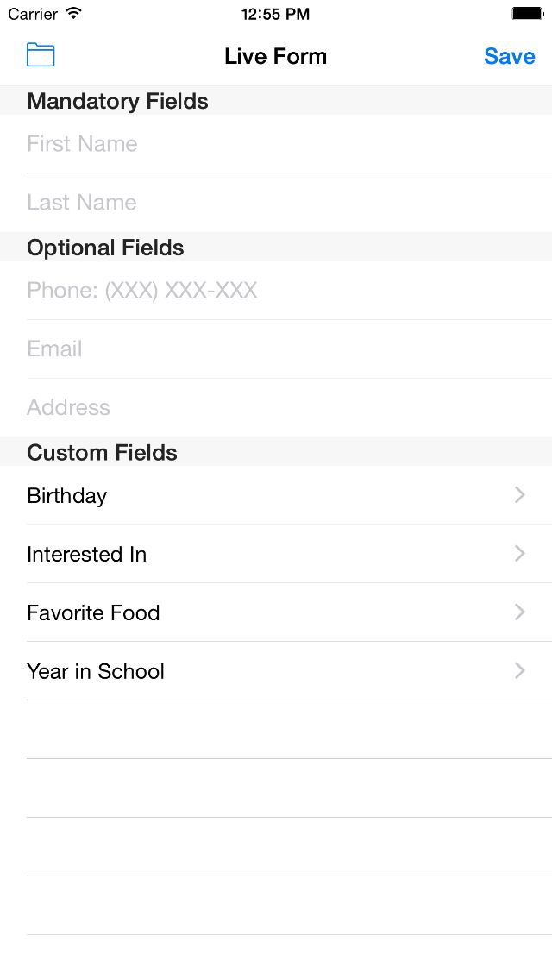Tap the Address input field

pyautogui.click(x=276, y=408)
